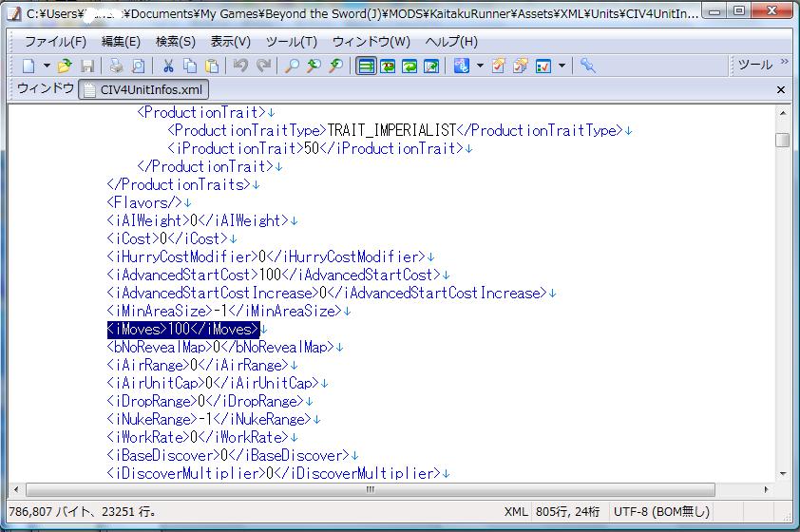Screen dimensions: 800x532
Task: Click the magnifier icon left of wrap buttons
Action: [335, 66]
